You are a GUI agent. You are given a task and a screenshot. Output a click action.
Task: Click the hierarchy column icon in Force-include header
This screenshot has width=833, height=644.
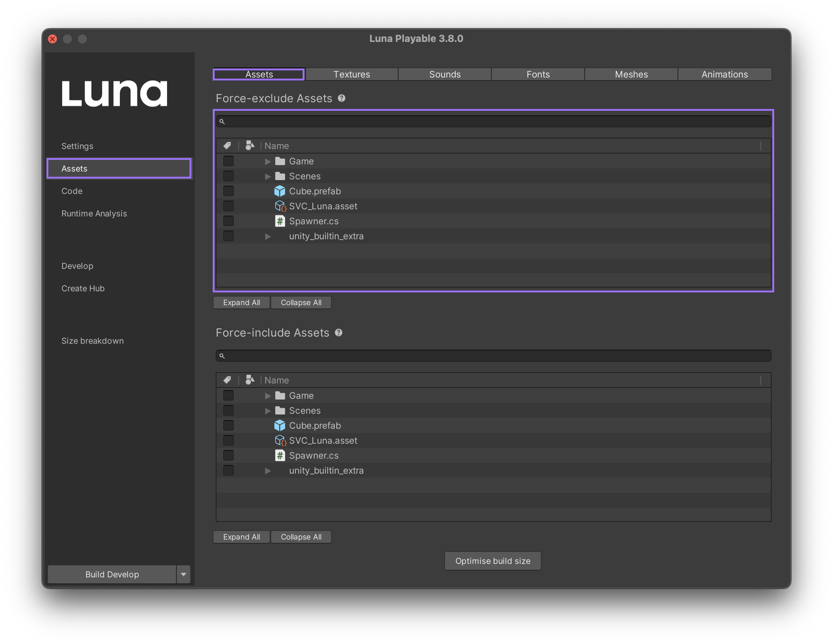coord(250,380)
